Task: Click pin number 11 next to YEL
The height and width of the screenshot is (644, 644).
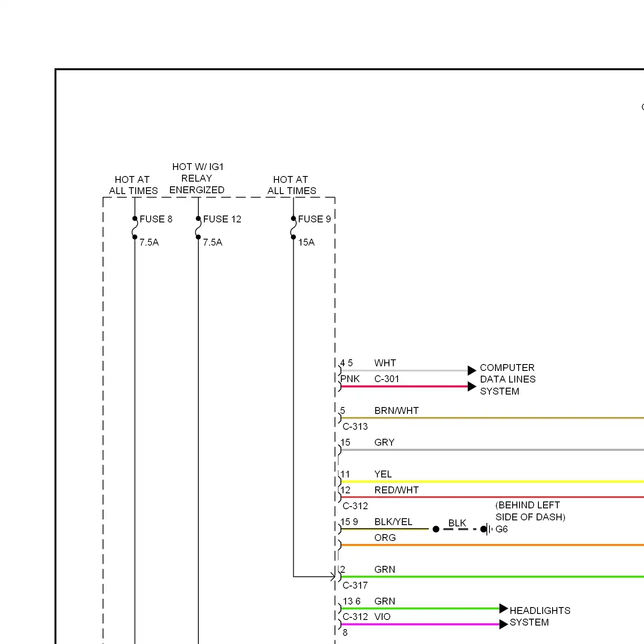Action: click(x=345, y=474)
